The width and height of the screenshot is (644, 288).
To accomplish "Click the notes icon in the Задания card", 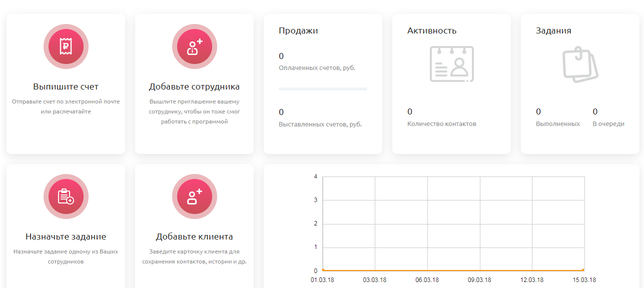I will [579, 64].
